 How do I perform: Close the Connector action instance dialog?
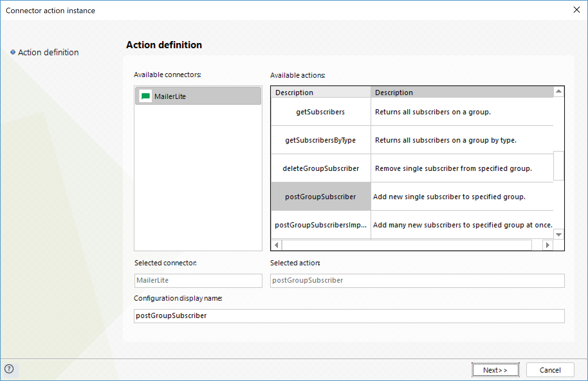pos(576,10)
